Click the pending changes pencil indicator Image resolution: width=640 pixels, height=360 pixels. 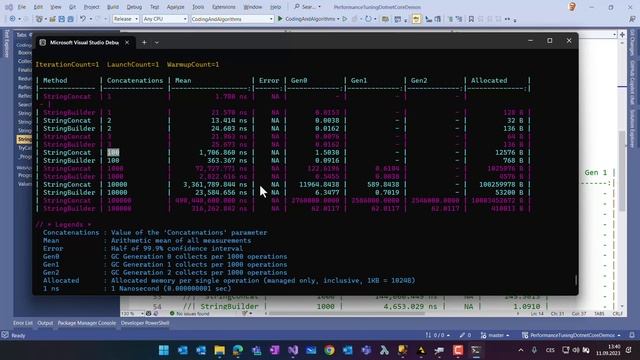click(x=465, y=335)
